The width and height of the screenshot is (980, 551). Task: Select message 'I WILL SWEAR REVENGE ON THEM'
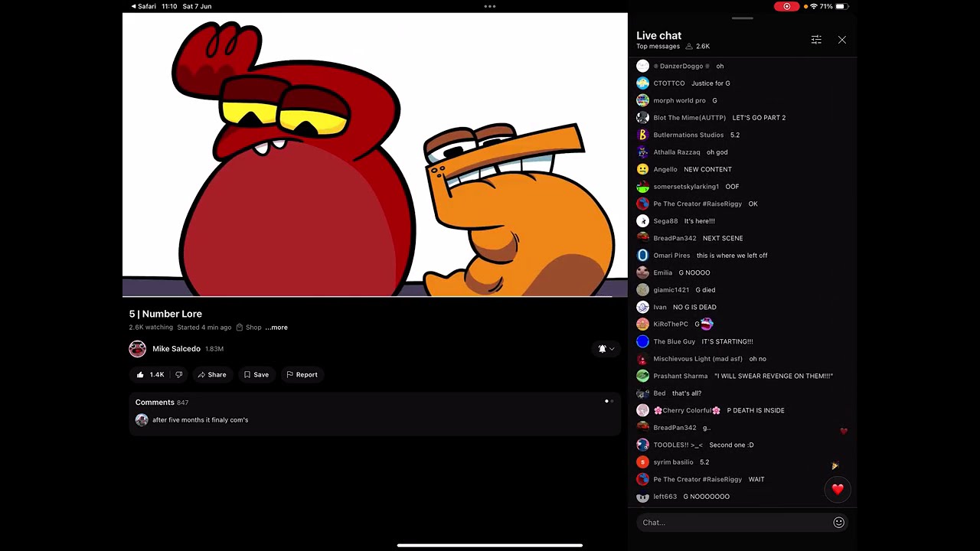point(773,376)
